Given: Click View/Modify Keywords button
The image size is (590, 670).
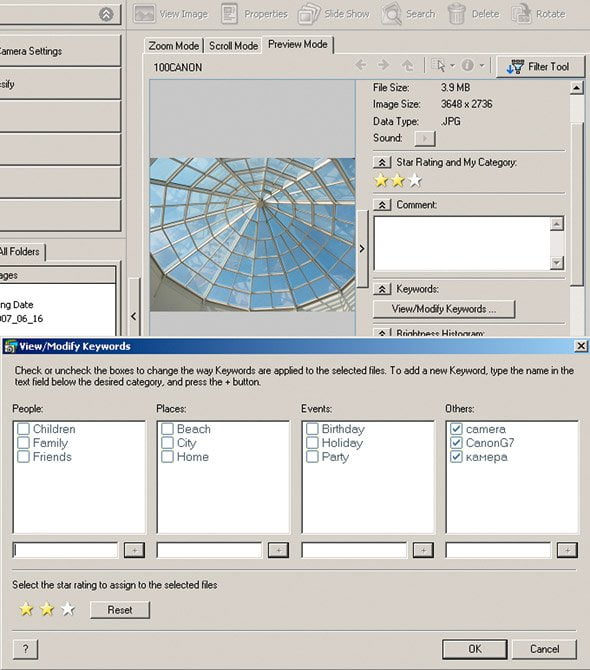Looking at the screenshot, I should (x=444, y=309).
